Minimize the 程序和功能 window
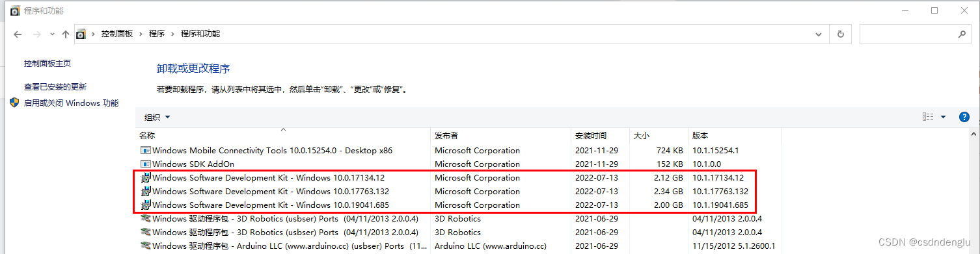 (905, 10)
